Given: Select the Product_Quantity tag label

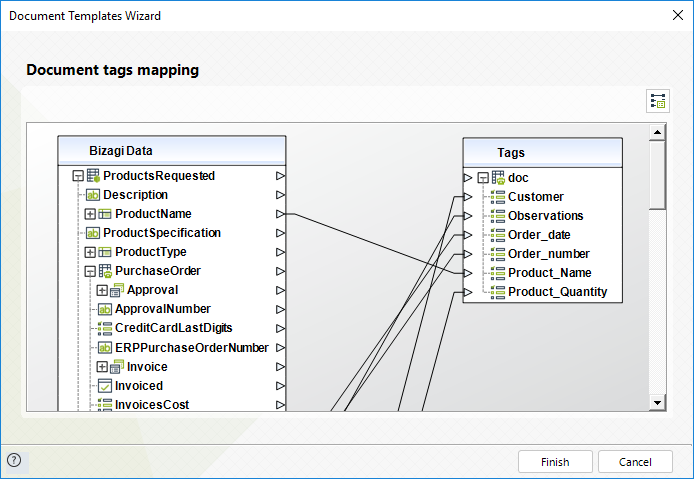Looking at the screenshot, I should [x=558, y=292].
